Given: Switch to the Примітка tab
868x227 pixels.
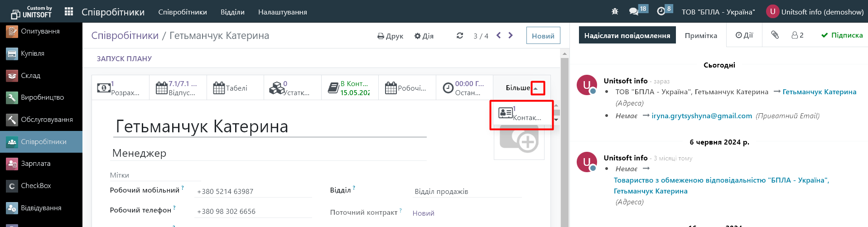Looking at the screenshot, I should (701, 35).
